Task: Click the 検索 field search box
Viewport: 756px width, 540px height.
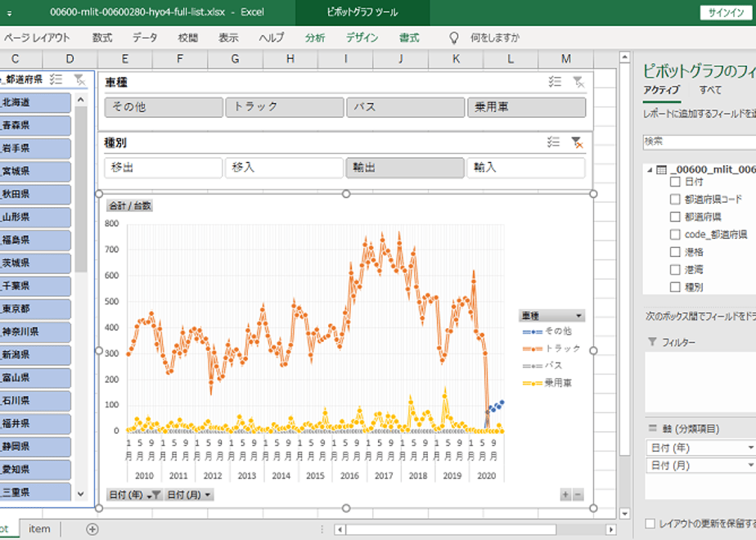Action: (699, 142)
